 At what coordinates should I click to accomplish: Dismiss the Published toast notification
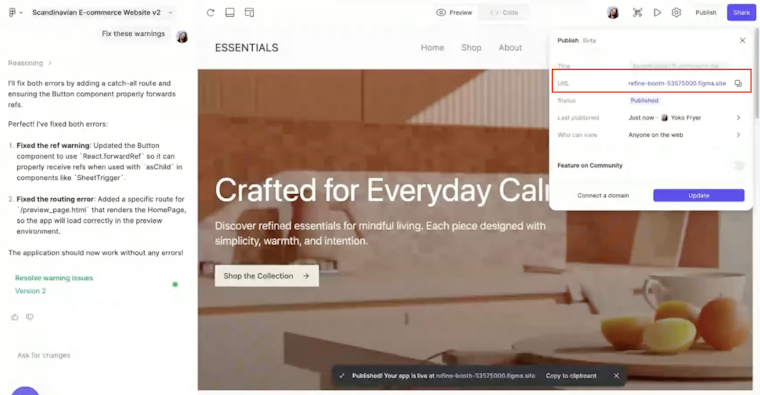[x=616, y=376]
